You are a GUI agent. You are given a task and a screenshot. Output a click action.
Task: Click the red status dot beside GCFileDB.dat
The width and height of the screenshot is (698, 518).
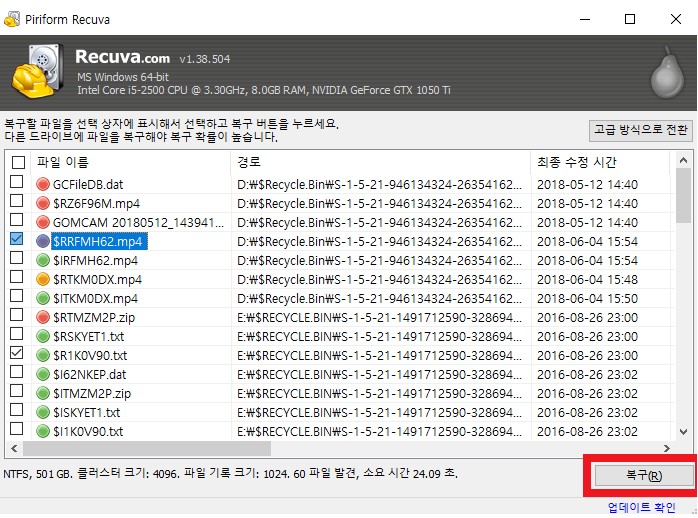(43, 184)
